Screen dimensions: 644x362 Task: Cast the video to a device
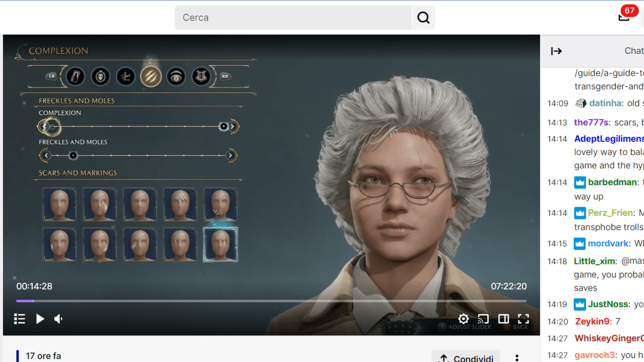[483, 319]
